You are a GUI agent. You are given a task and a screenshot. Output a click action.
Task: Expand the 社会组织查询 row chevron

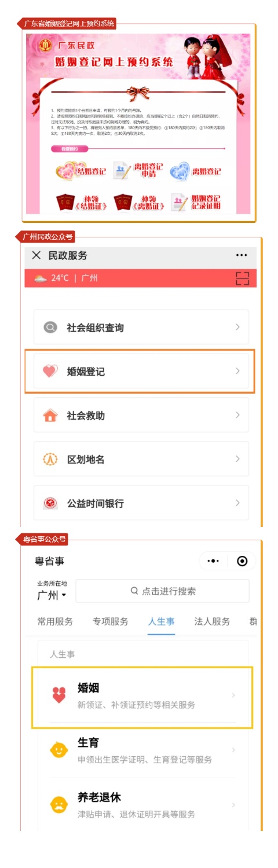pos(237,327)
